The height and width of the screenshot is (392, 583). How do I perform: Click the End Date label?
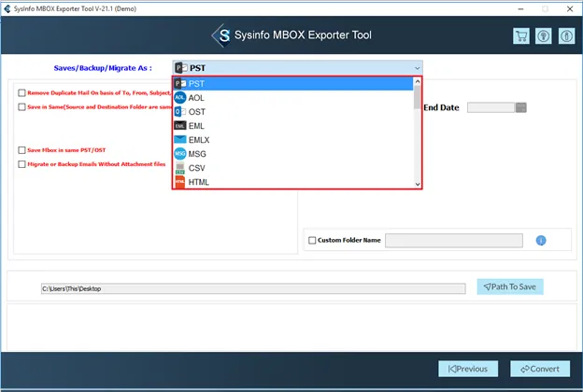tap(441, 107)
